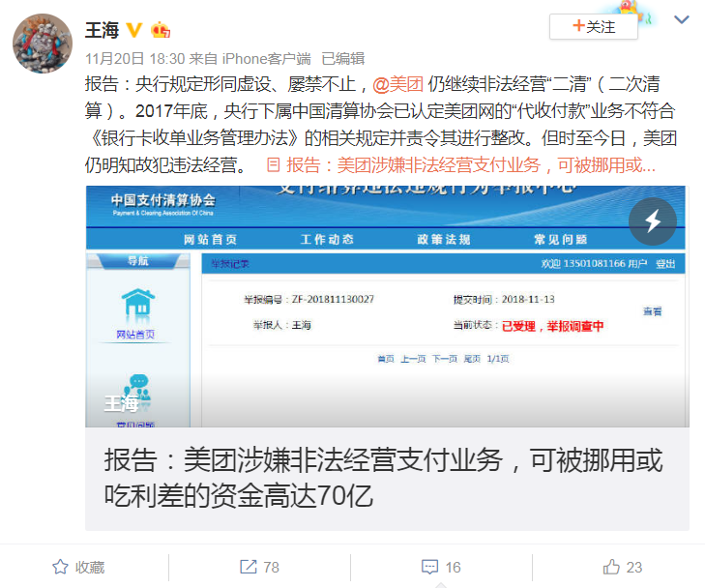Click the post timestamp 11月20日 18:30
Image resolution: width=705 pixels, height=588 pixels.
click(134, 58)
